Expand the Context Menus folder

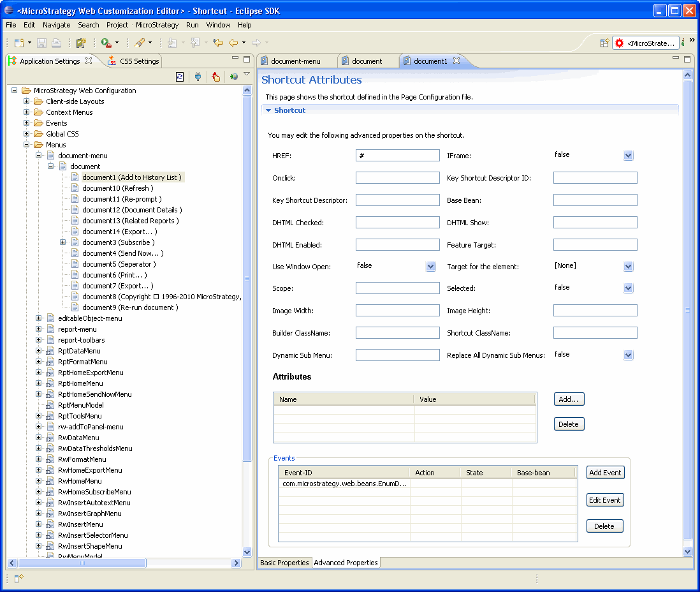click(26, 112)
